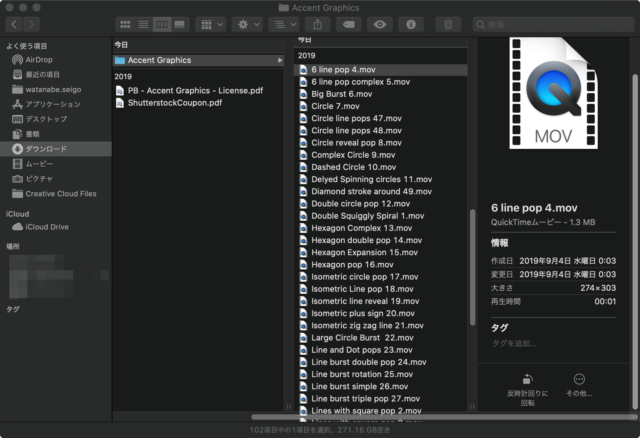The image size is (640, 438).
Task: Open Creative Cloud Files in sidebar
Action: (x=56, y=193)
